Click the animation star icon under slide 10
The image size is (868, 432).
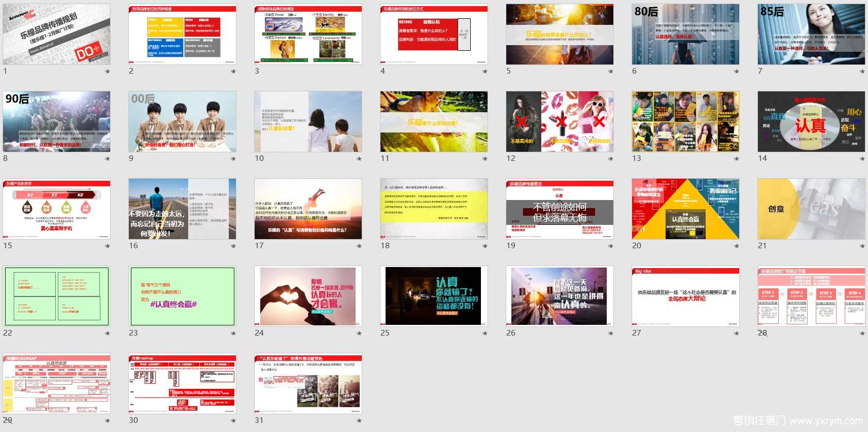(359, 159)
